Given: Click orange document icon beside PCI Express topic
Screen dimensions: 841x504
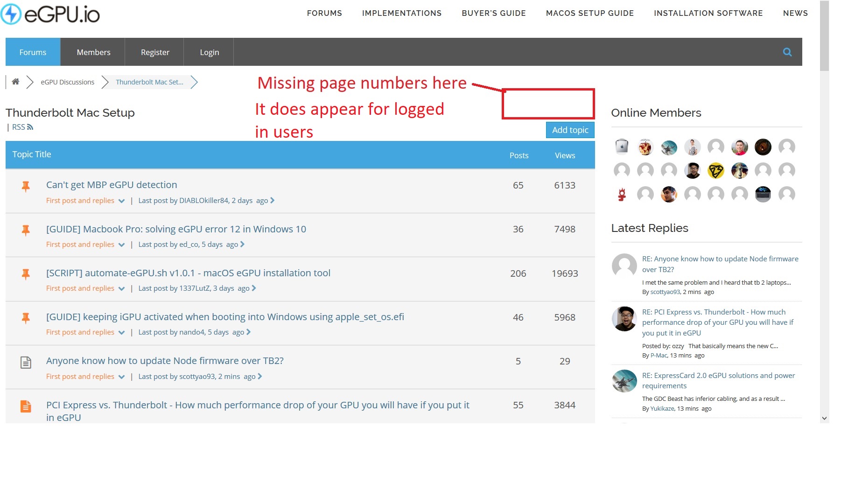Looking at the screenshot, I should [26, 406].
